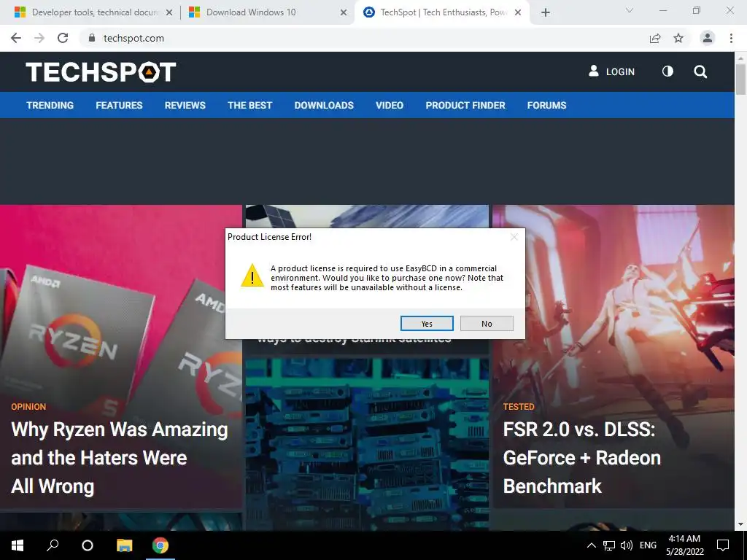
Task: Open Cortana circle on taskbar
Action: 88,545
